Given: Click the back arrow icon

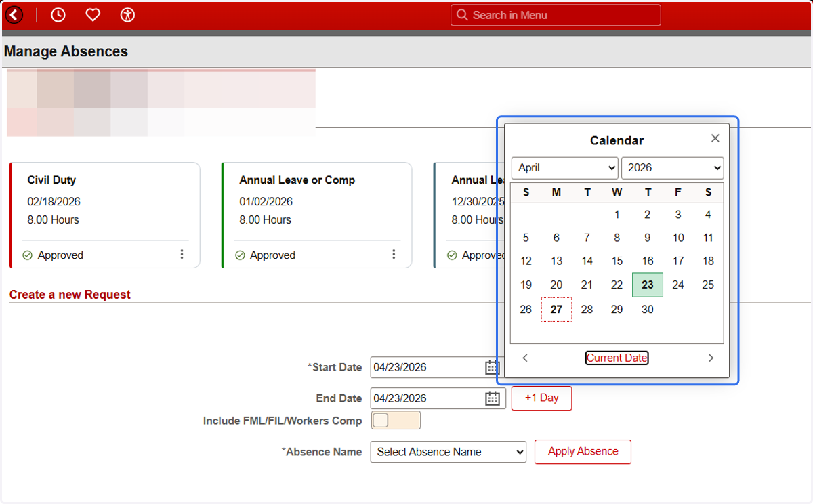Looking at the screenshot, I should [14, 15].
